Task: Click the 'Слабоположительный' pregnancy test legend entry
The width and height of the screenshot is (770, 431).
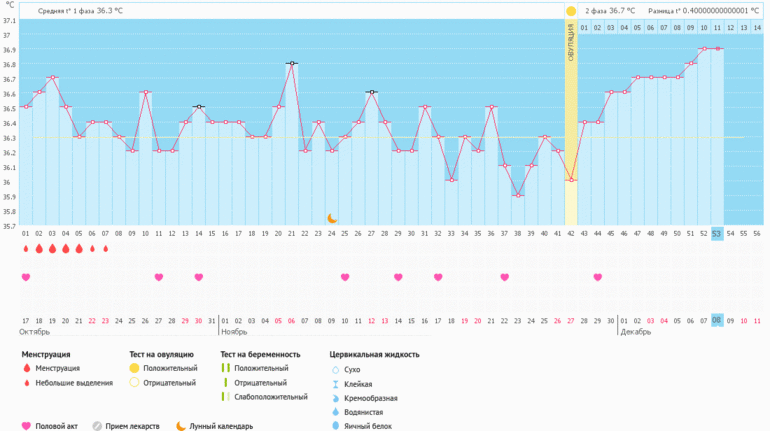Action: tap(269, 397)
